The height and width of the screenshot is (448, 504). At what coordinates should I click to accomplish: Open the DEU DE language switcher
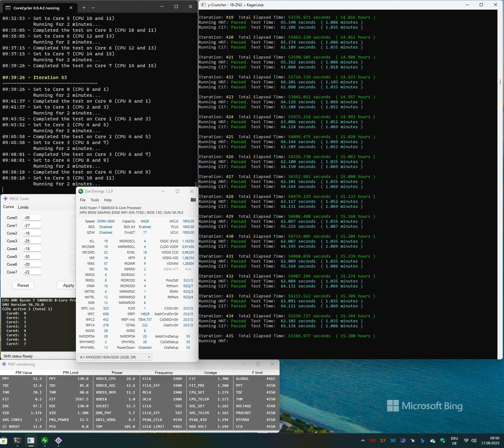455,441
